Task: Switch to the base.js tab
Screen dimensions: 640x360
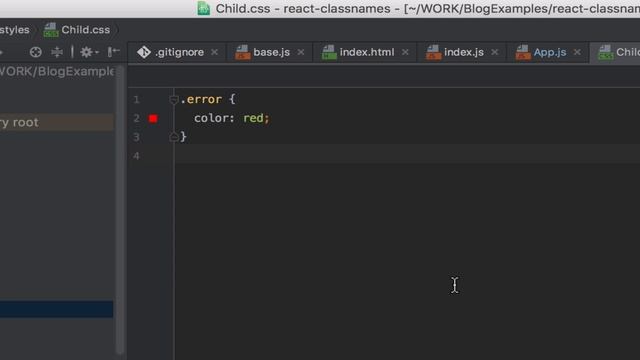Action: [271, 52]
